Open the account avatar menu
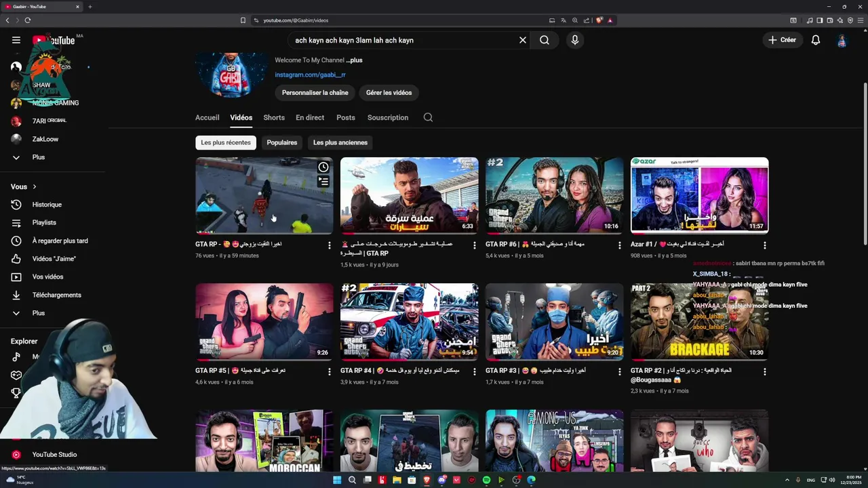Viewport: 868px width, 488px height. [842, 40]
